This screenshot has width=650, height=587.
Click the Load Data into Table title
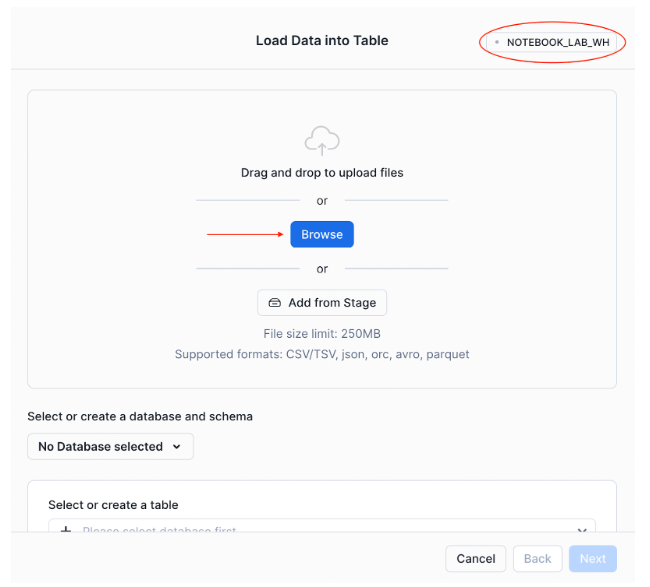click(322, 41)
